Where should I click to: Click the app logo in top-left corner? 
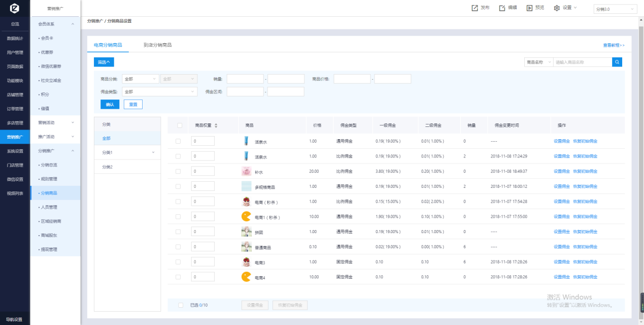(x=15, y=8)
